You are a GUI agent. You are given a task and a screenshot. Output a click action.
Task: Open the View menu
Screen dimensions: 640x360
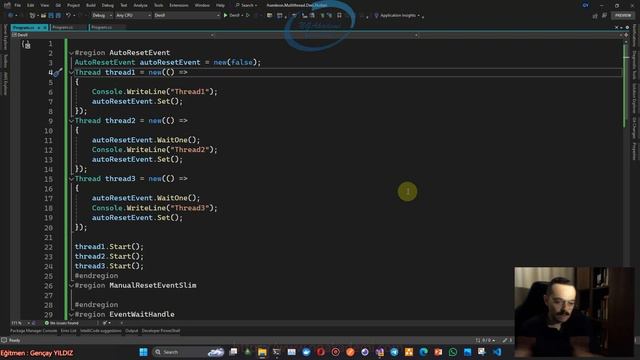44,5
